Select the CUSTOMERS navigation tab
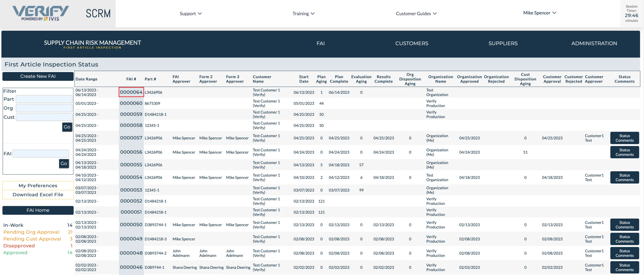This screenshot has width=644, height=275. pyautogui.click(x=412, y=43)
